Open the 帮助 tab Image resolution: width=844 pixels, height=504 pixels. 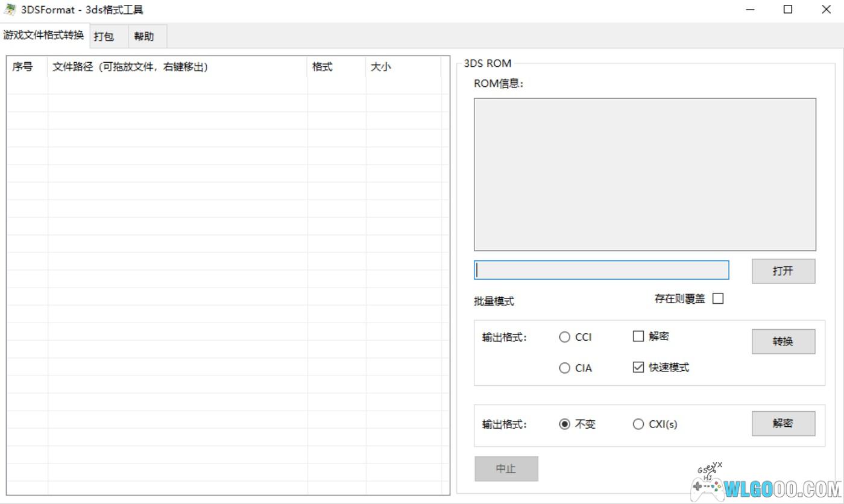pyautogui.click(x=144, y=36)
